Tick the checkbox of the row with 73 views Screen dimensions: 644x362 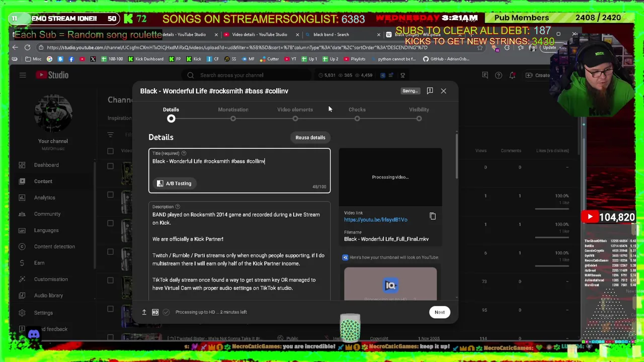(x=110, y=281)
